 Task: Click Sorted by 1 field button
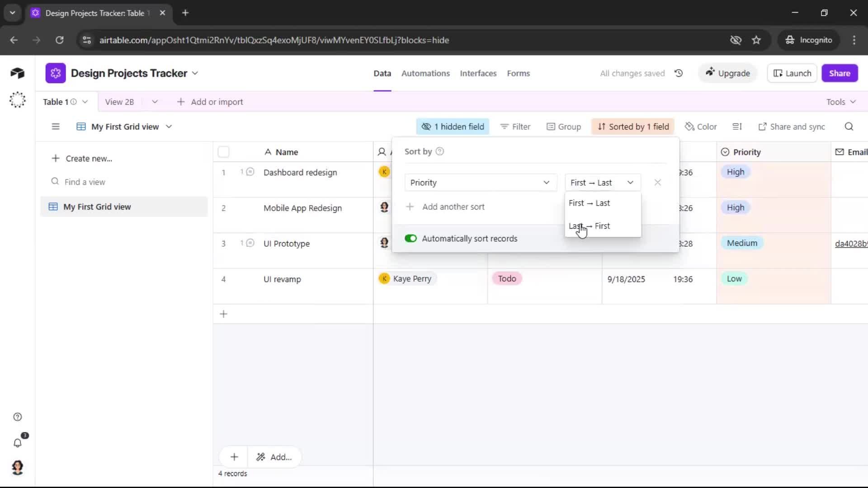click(633, 127)
